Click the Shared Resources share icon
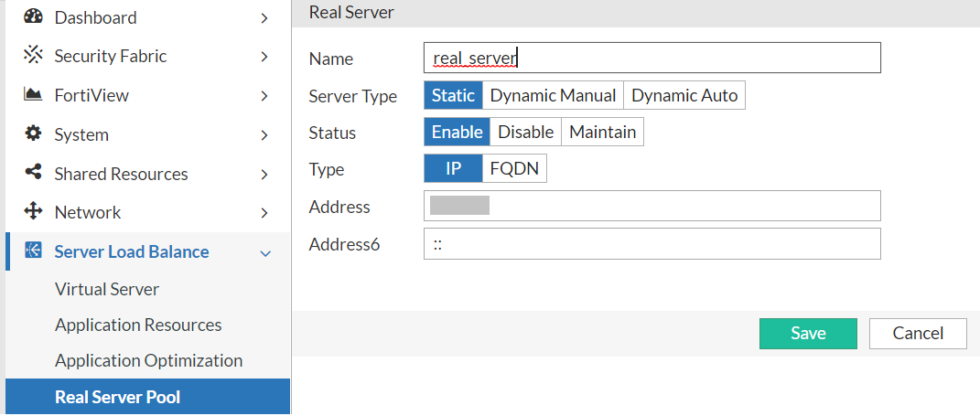 pyautogui.click(x=33, y=173)
